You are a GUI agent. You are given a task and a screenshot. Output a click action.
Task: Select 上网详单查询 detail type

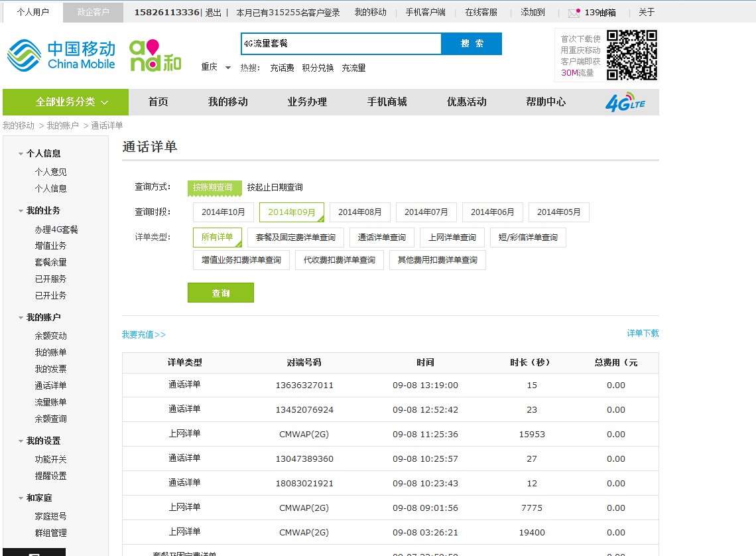pyautogui.click(x=452, y=238)
